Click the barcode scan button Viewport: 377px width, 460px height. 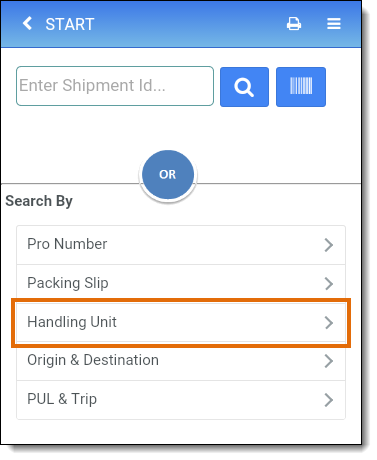301,87
